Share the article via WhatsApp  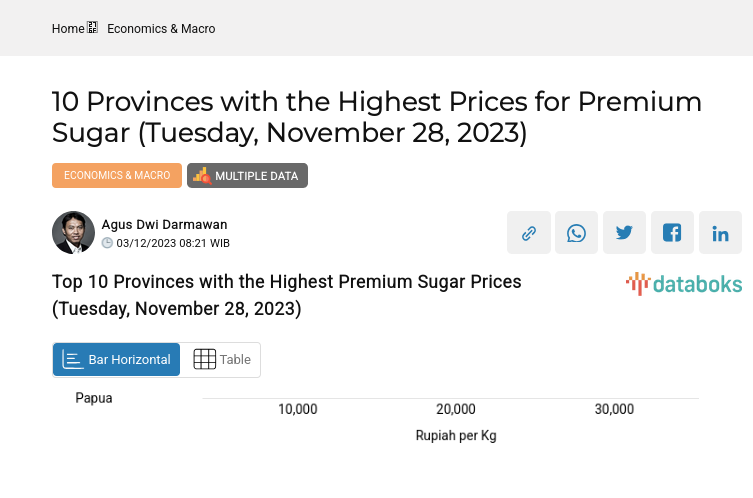[576, 233]
